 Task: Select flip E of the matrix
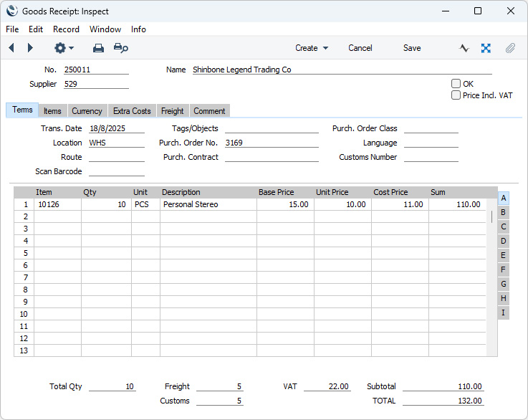(x=504, y=255)
